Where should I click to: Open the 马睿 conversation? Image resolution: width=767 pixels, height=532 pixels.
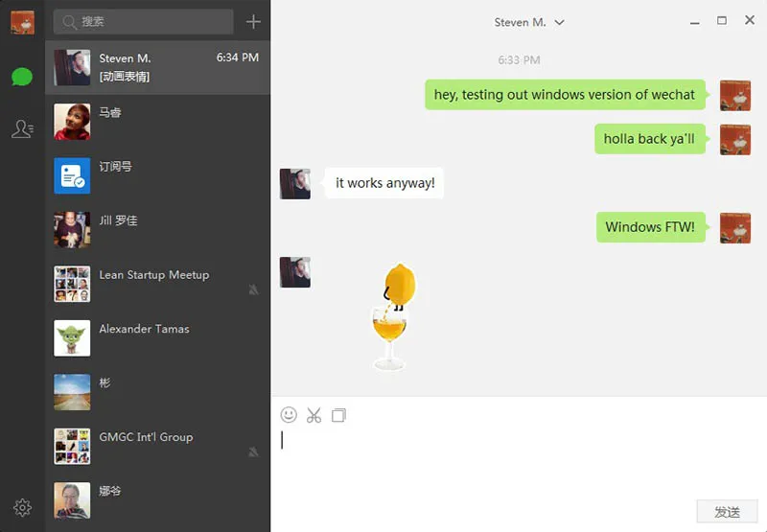157,122
